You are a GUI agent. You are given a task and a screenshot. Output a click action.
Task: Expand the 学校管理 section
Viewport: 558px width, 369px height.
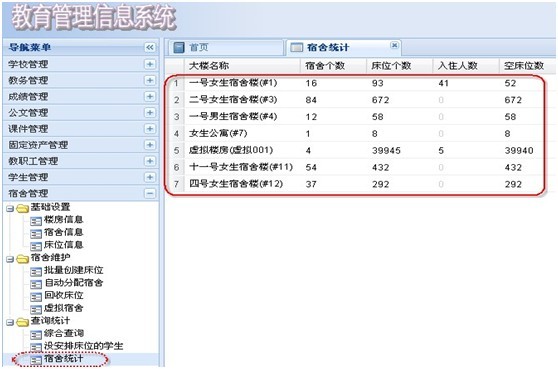click(150, 64)
